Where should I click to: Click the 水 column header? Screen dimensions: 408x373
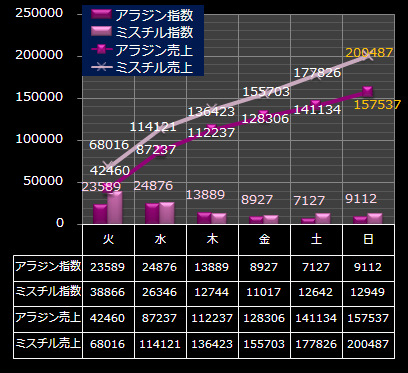[160, 240]
